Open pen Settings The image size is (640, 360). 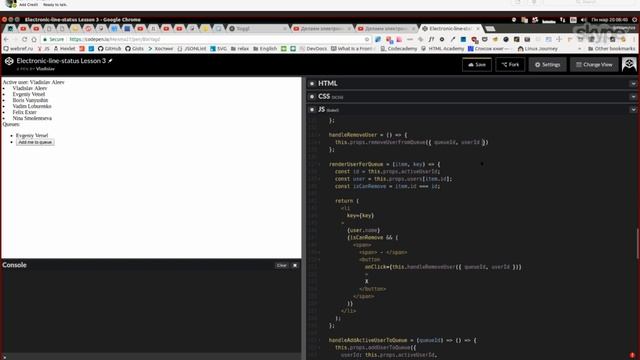[x=547, y=64]
